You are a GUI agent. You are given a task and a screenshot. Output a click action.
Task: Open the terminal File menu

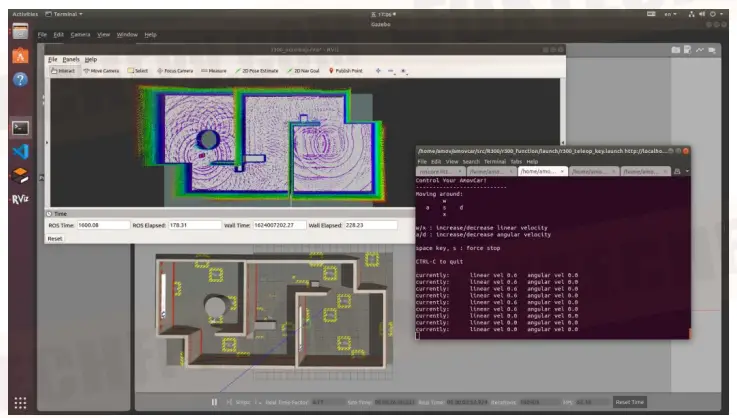tap(422, 161)
